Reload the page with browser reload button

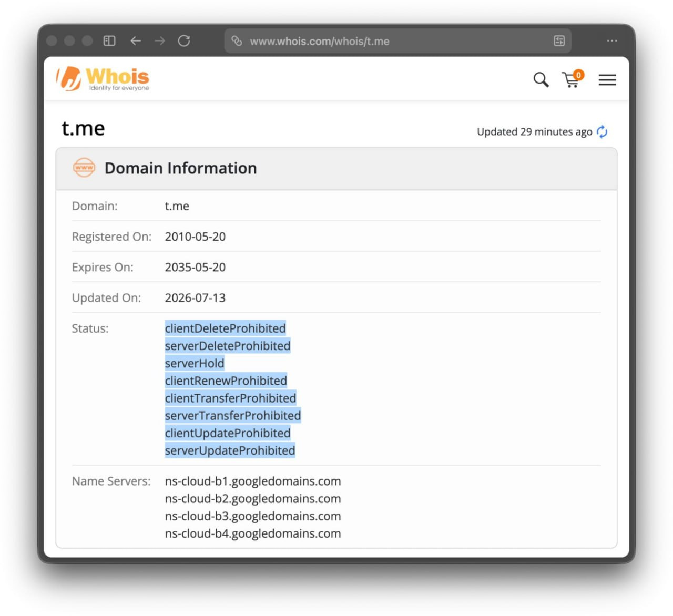tap(184, 41)
